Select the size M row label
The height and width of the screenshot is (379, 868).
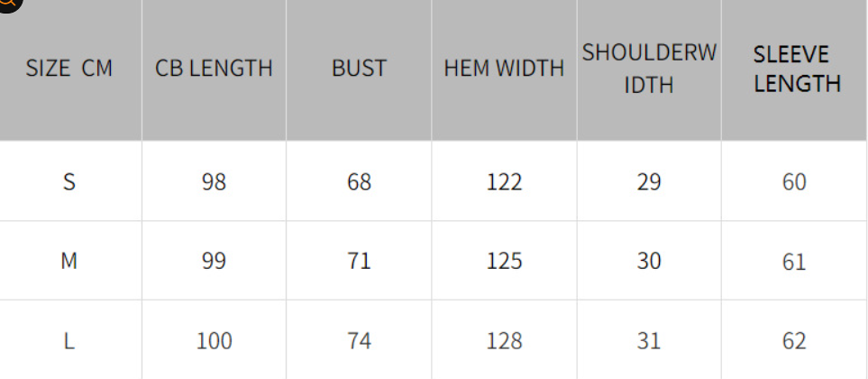point(69,262)
